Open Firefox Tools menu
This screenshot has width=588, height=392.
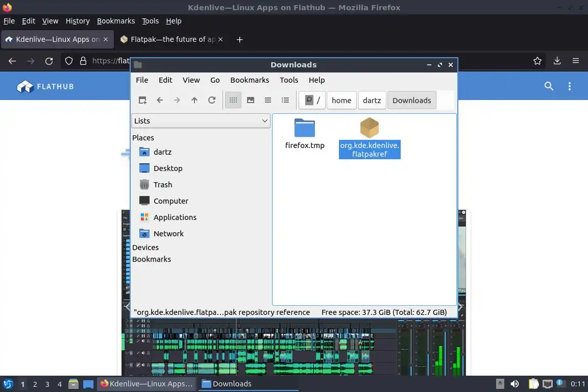(151, 21)
